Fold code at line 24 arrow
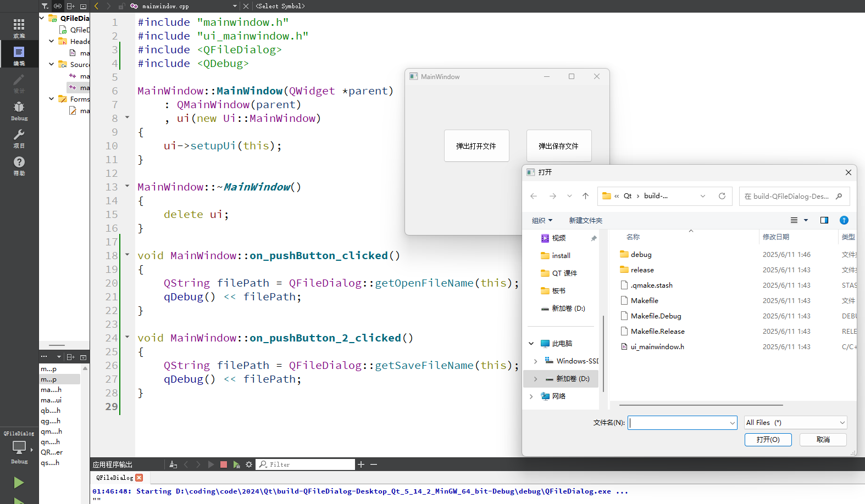The image size is (865, 504). point(127,337)
